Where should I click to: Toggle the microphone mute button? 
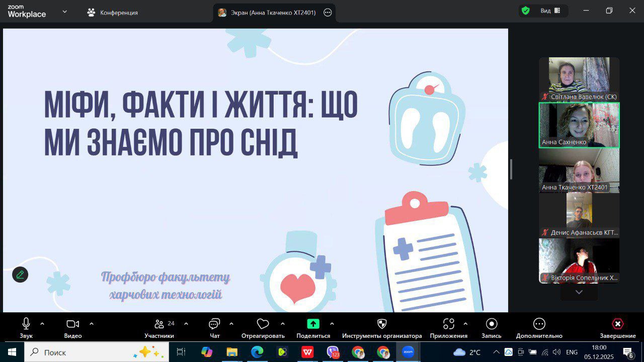pyautogui.click(x=26, y=324)
